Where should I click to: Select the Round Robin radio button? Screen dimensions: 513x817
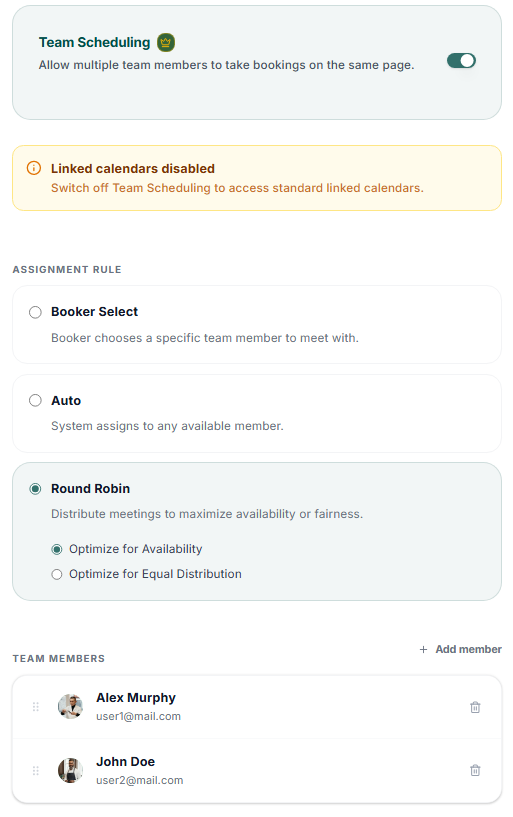point(35,489)
